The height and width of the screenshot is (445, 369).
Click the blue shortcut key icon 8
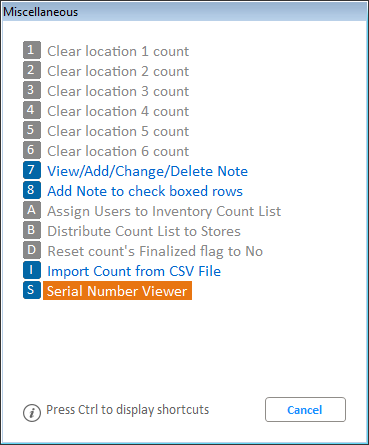point(32,190)
